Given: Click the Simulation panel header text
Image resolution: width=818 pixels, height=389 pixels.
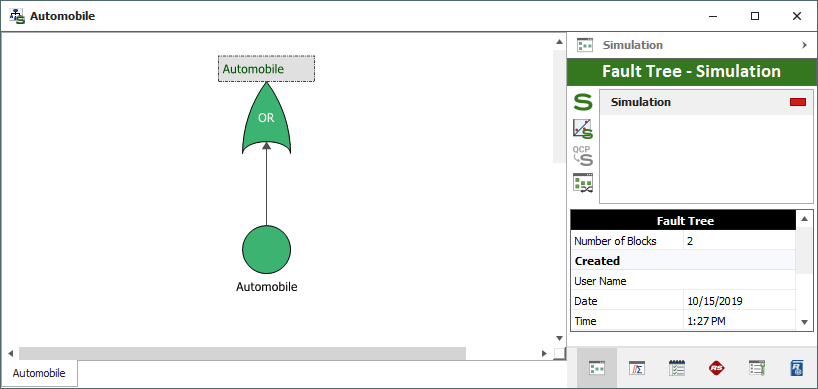Looking at the screenshot, I should coord(633,45).
